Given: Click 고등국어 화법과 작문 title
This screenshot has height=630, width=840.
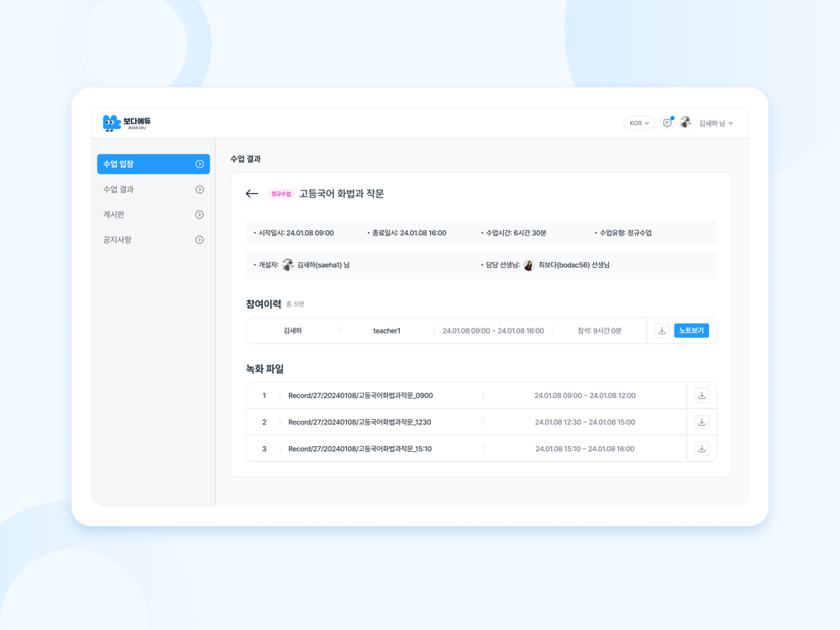Looking at the screenshot, I should tap(341, 193).
